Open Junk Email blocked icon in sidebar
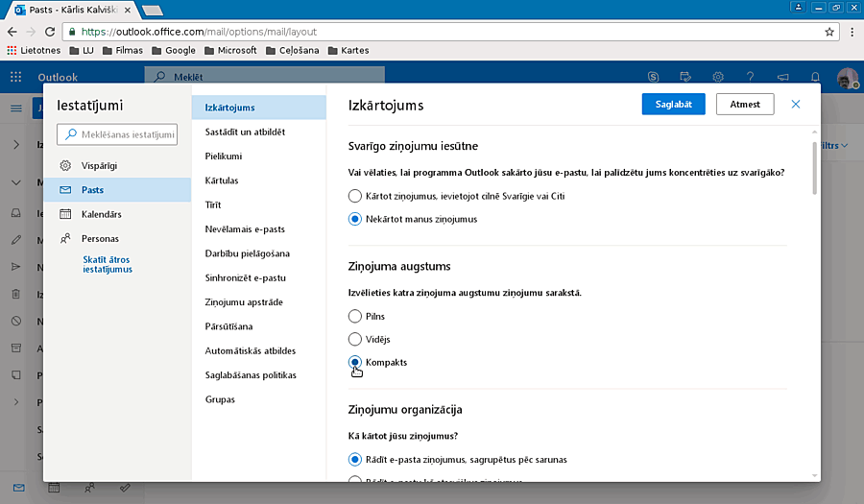This screenshot has height=504, width=864. pyautogui.click(x=16, y=321)
